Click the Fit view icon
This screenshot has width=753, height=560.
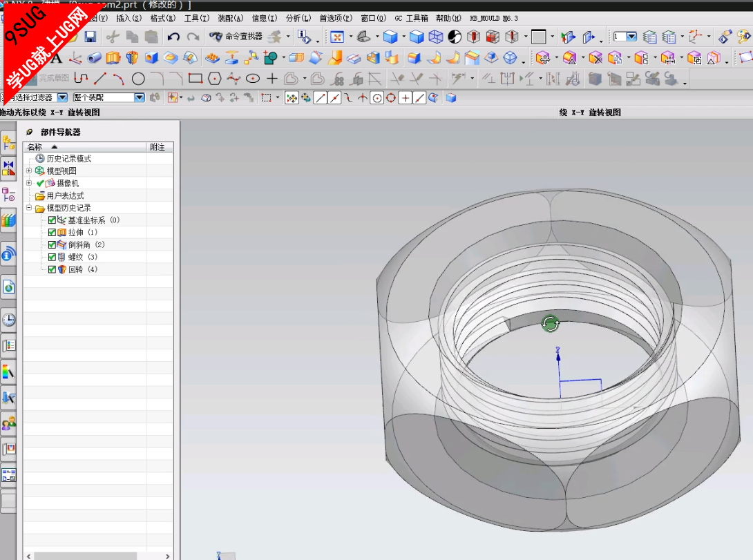pyautogui.click(x=337, y=37)
